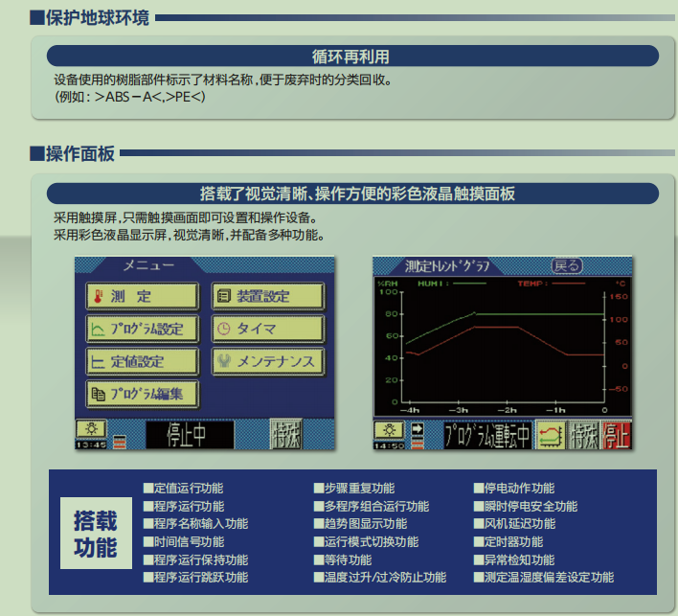Viewport: 678px width, 616px height.
Task: Click the 搭载了视觉清晰 touch panel header bar
Action: tap(352, 194)
